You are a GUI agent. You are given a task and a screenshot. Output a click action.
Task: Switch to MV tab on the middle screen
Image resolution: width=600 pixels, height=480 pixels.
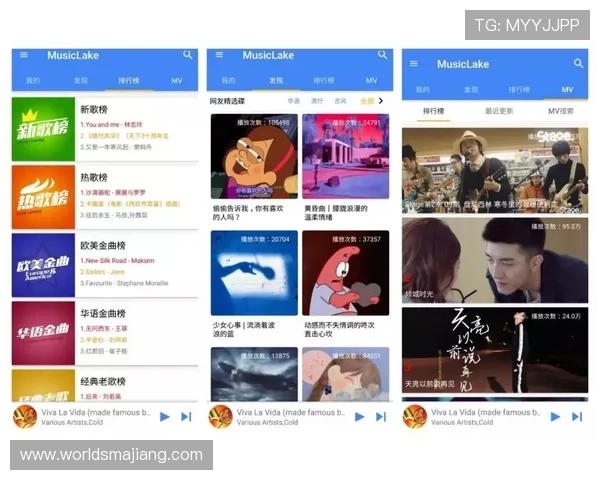372,81
